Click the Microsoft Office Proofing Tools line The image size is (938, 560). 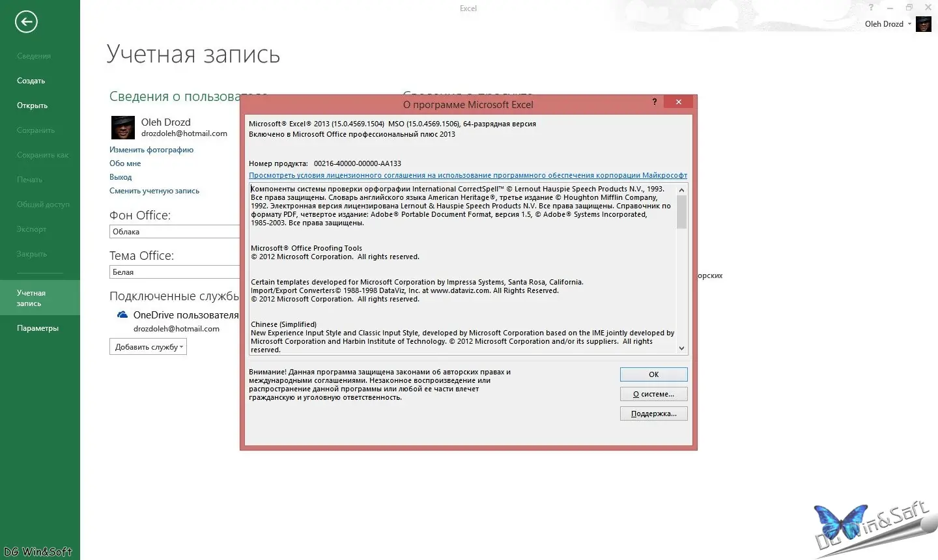point(306,248)
